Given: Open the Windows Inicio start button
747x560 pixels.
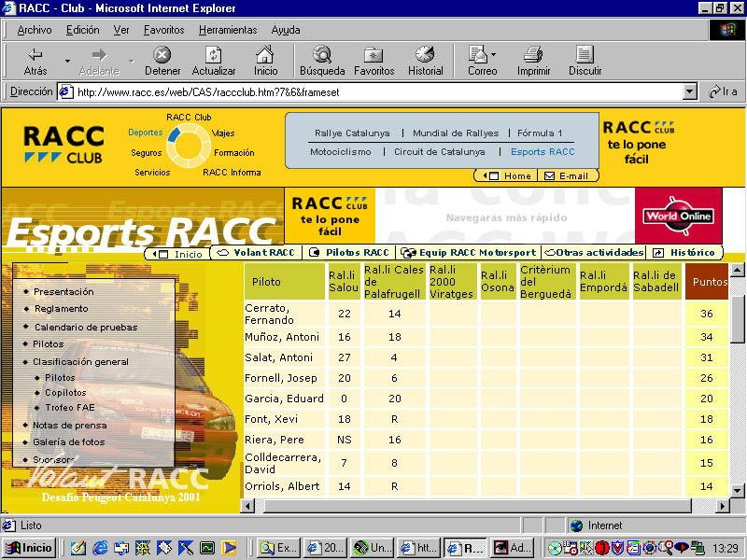Looking at the screenshot, I should (x=29, y=548).
